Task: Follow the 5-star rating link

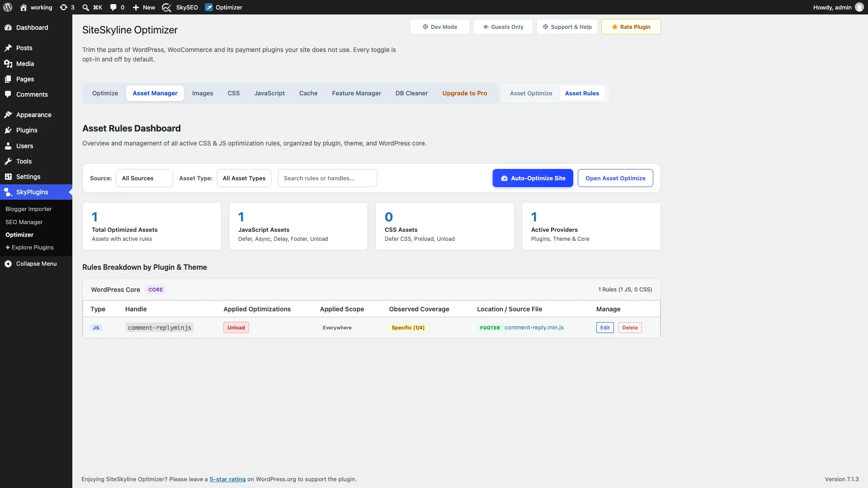Action: pyautogui.click(x=227, y=479)
